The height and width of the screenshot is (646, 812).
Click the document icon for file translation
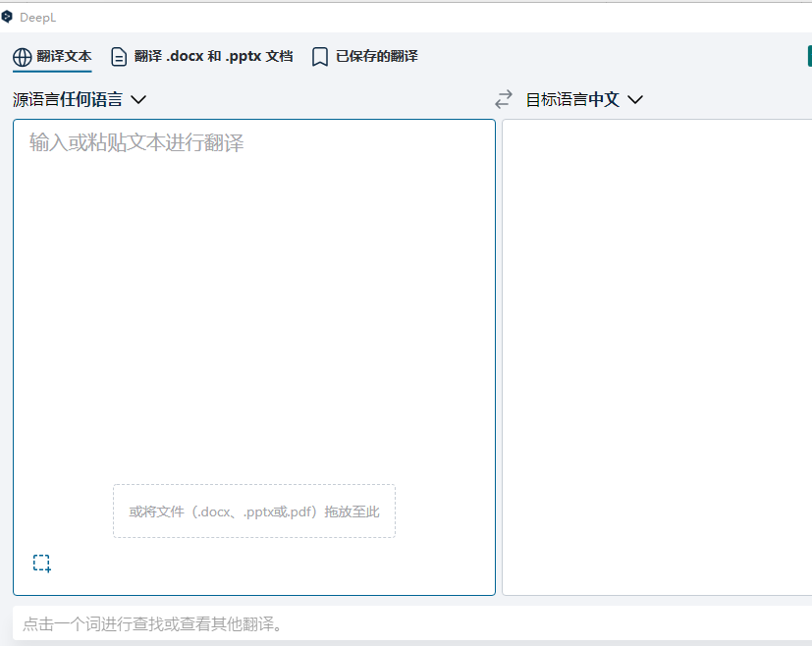pyautogui.click(x=119, y=57)
